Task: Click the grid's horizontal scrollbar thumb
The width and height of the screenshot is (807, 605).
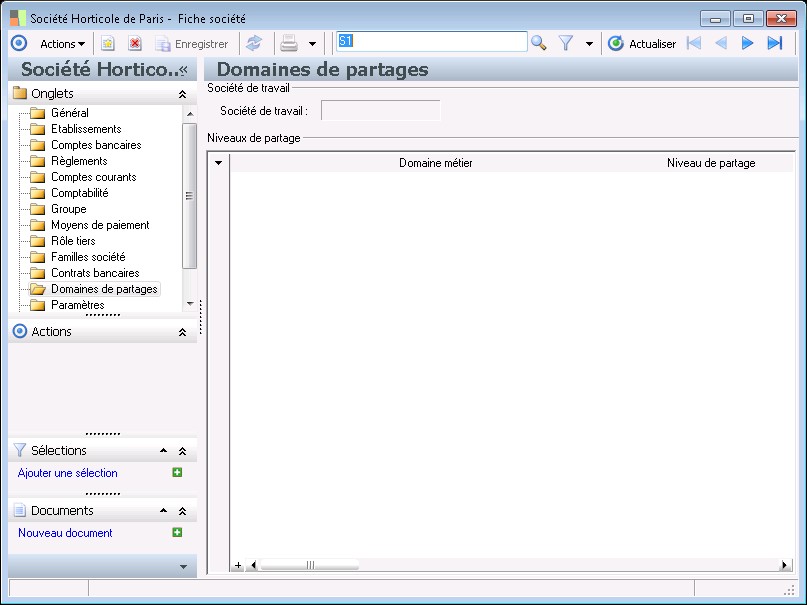Action: [x=310, y=565]
